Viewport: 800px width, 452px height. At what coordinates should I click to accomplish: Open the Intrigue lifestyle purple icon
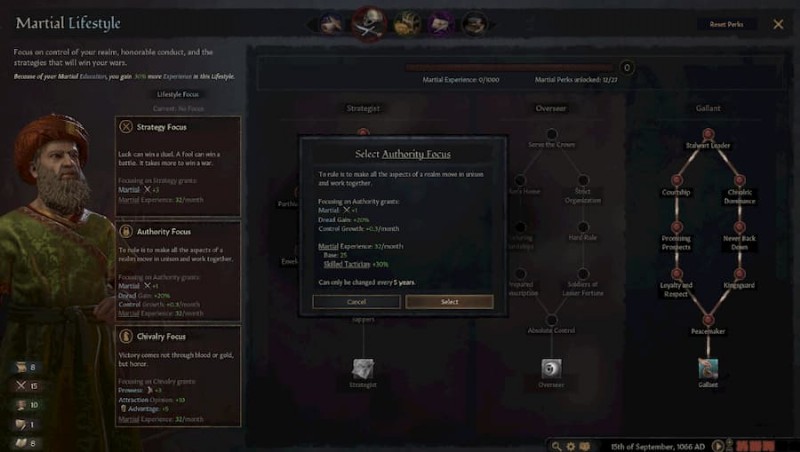click(440, 23)
